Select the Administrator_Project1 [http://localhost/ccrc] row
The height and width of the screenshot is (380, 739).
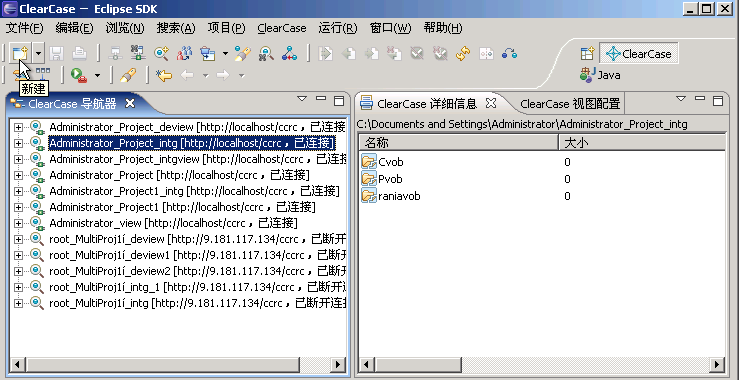coord(182,207)
